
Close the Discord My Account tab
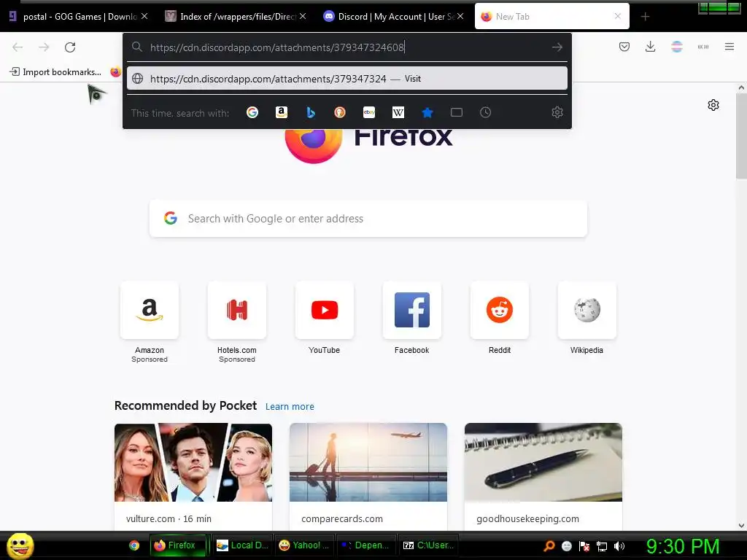[x=460, y=16]
